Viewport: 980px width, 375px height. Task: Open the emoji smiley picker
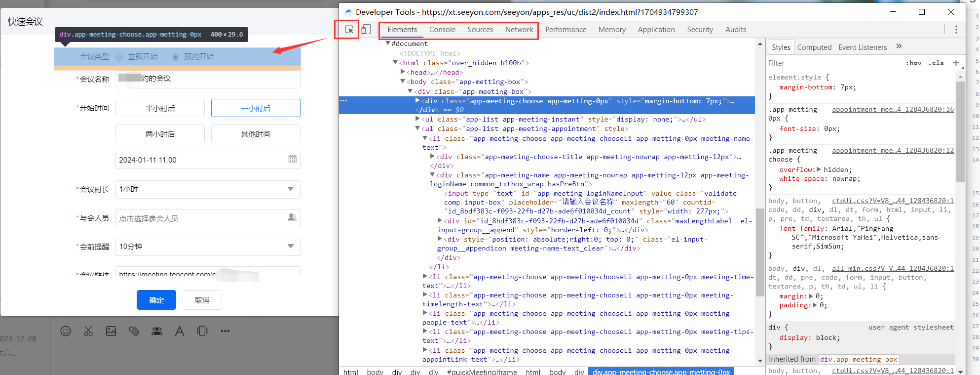(66, 331)
